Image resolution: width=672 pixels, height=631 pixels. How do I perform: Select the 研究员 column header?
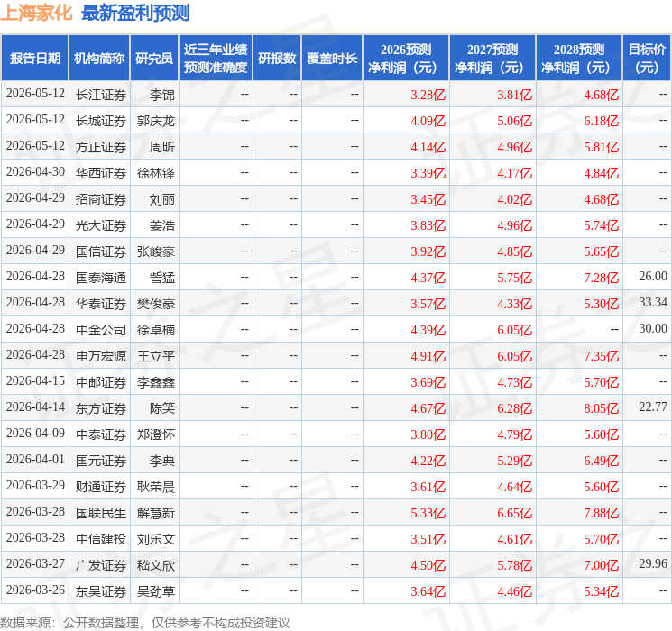(x=154, y=59)
